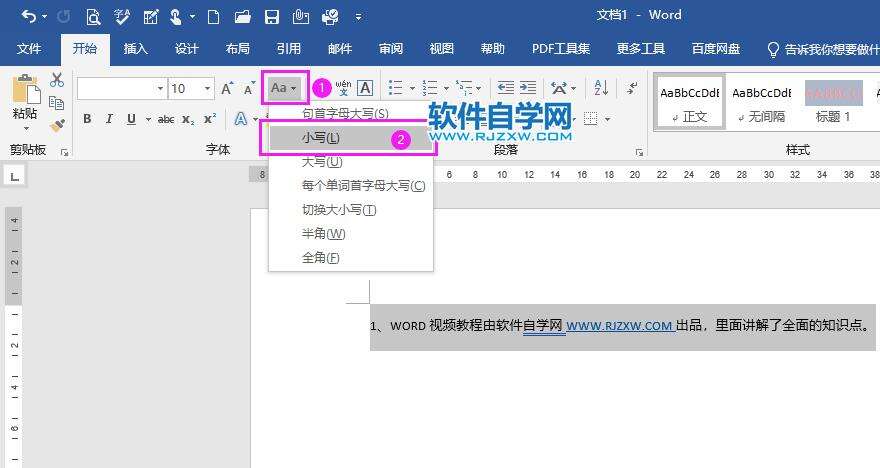880x468 pixels.
Task: Open underline style dropdown arrow
Action: [148, 119]
